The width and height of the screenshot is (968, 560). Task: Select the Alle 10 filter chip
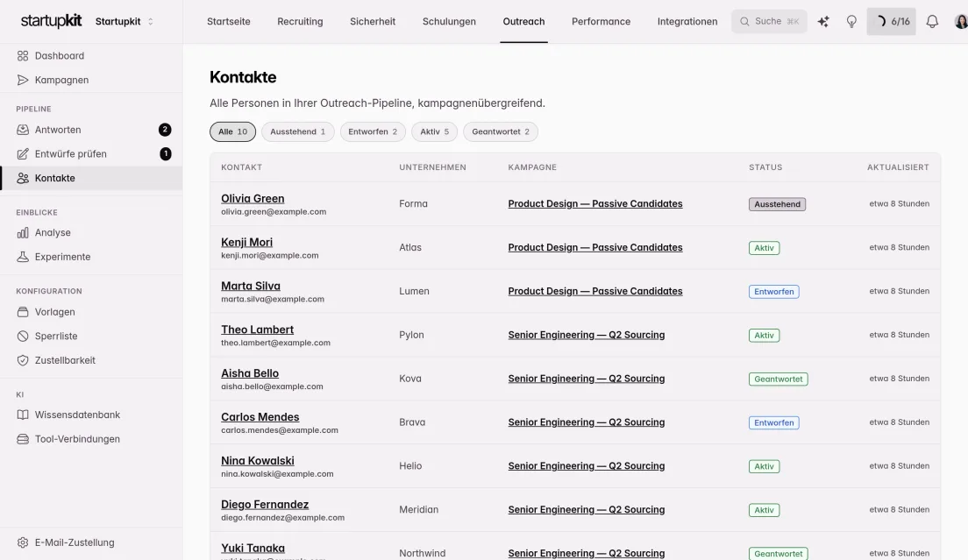pos(232,131)
